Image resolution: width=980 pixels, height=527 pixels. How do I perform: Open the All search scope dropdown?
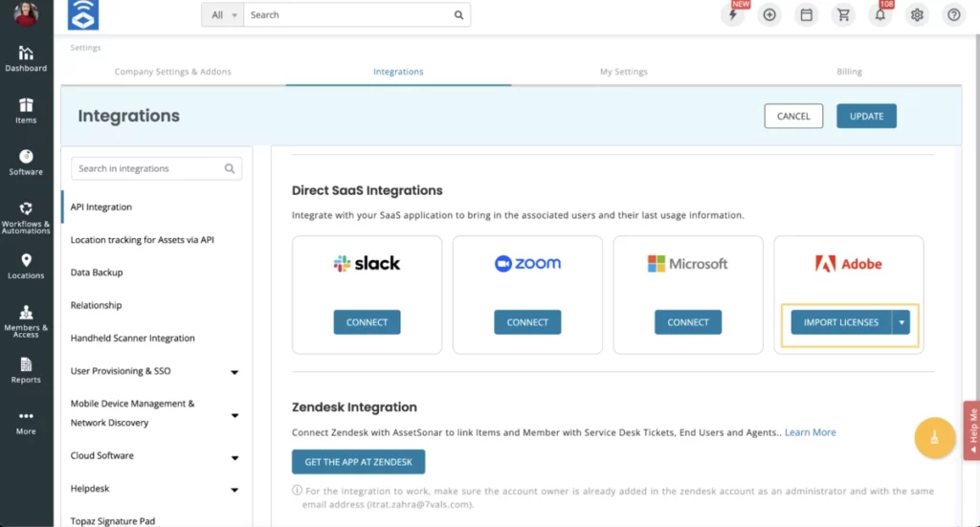(222, 15)
